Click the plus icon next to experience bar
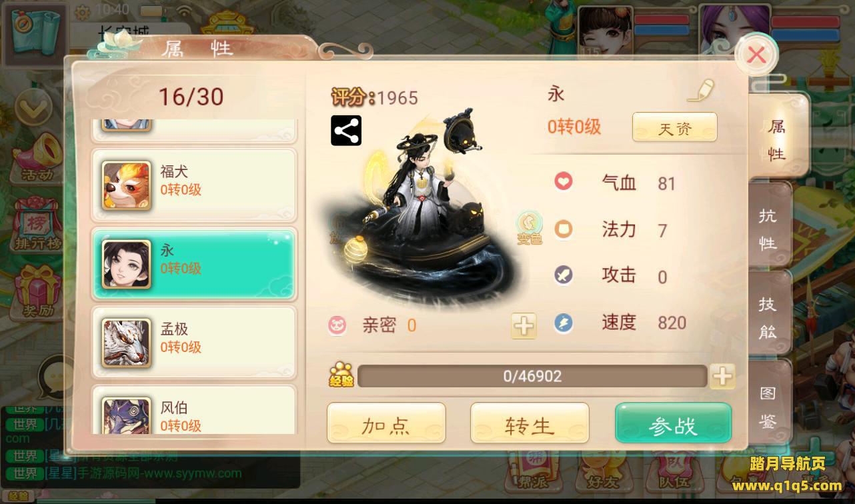Image resolution: width=855 pixels, height=504 pixels. 722,377
